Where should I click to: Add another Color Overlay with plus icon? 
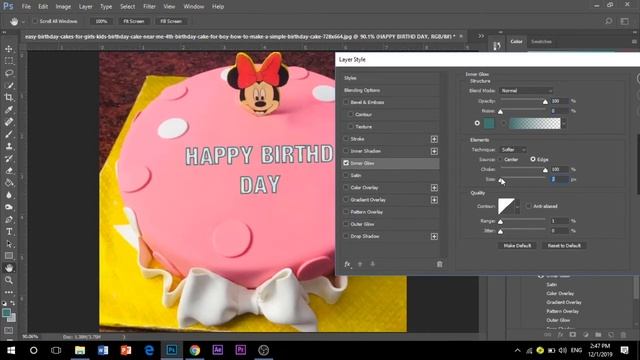434,188
